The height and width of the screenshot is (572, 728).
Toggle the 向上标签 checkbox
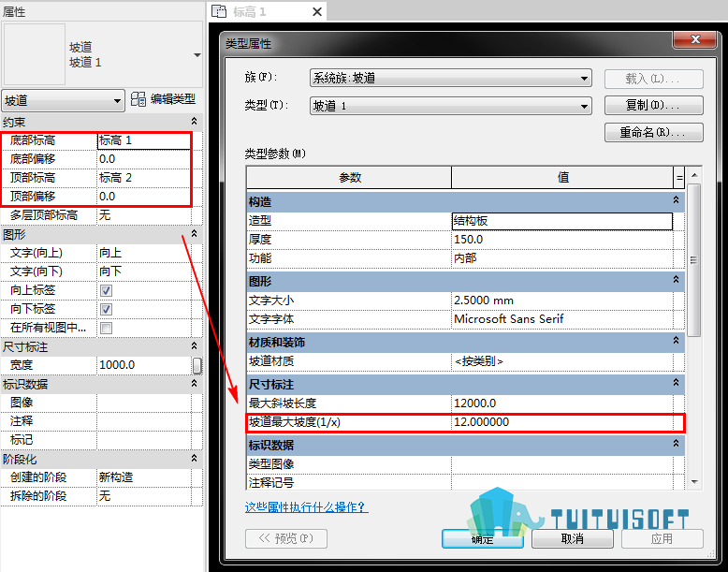click(107, 290)
